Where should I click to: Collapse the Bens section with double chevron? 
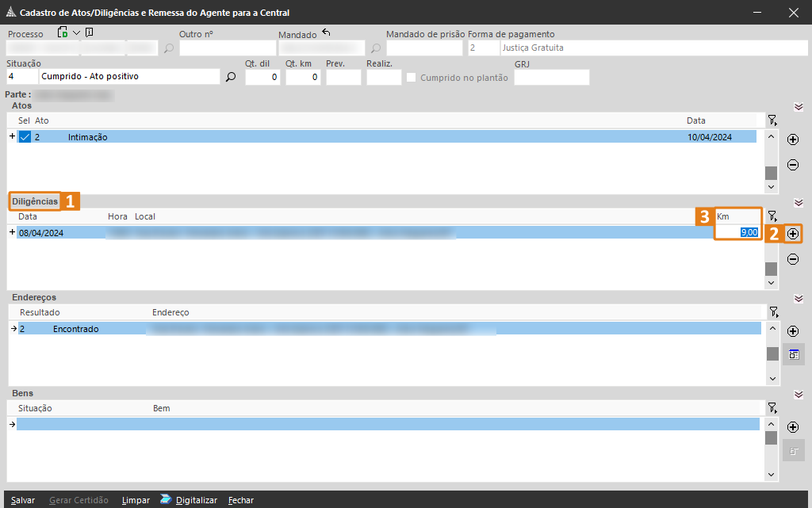point(799,394)
